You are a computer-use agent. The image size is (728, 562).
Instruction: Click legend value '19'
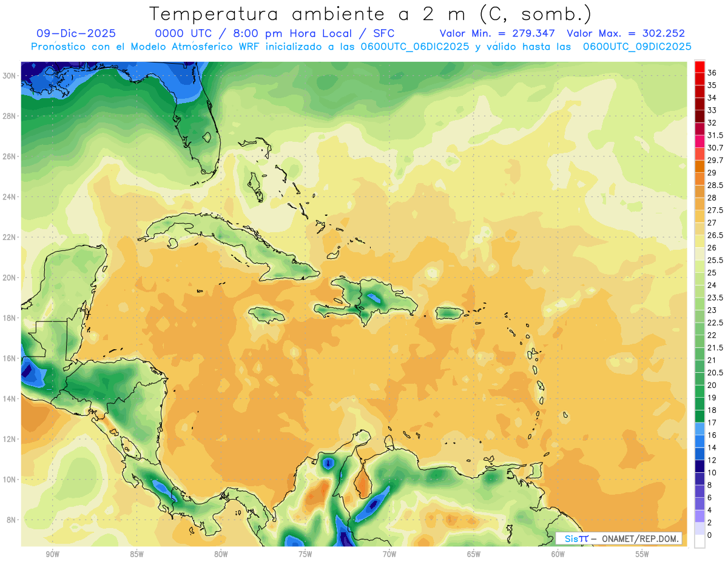[x=712, y=398]
